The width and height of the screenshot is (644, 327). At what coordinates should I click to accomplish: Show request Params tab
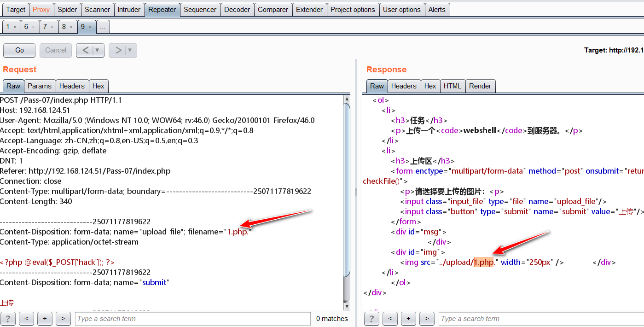(40, 86)
